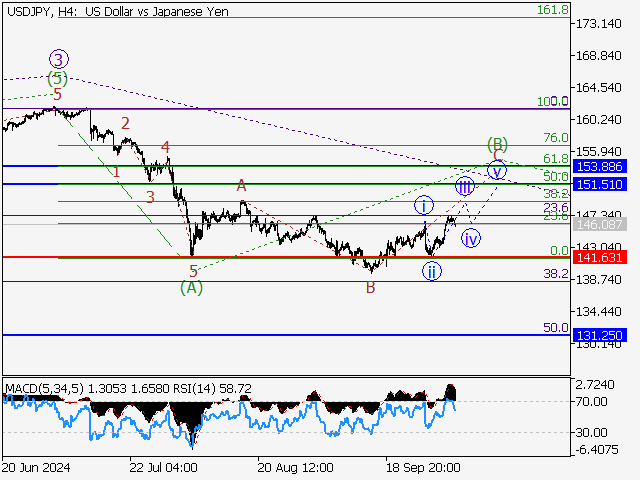This screenshot has width=640, height=480.
Task: Click the 30.00 RSI level label
Action: click(591, 432)
